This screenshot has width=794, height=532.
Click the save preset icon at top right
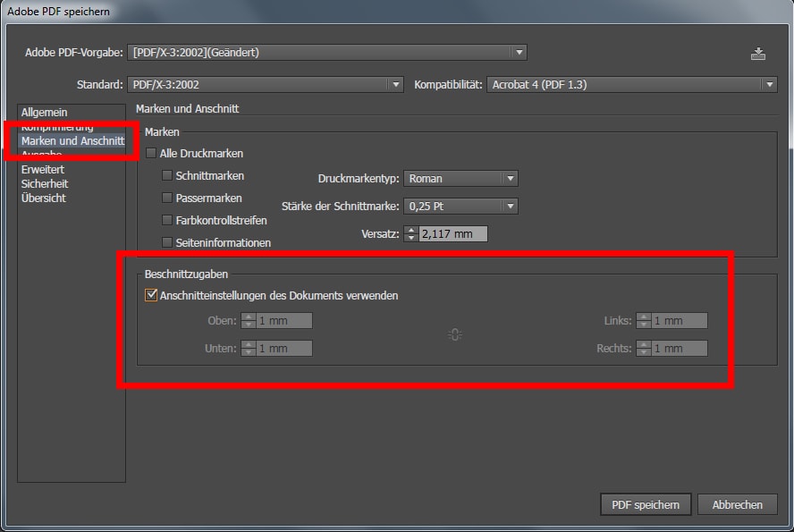click(758, 53)
